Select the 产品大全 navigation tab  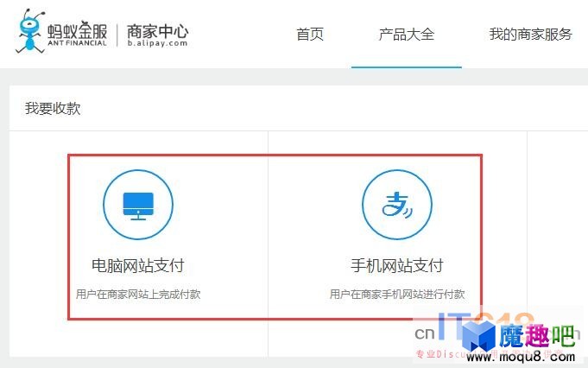(x=407, y=35)
